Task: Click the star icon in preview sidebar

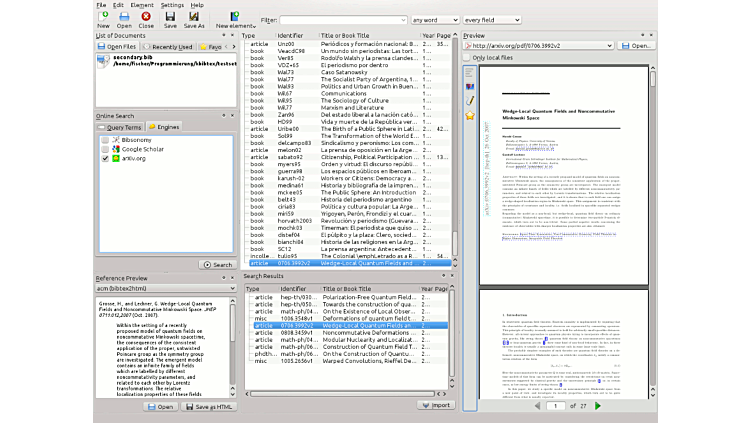Action: (470, 116)
